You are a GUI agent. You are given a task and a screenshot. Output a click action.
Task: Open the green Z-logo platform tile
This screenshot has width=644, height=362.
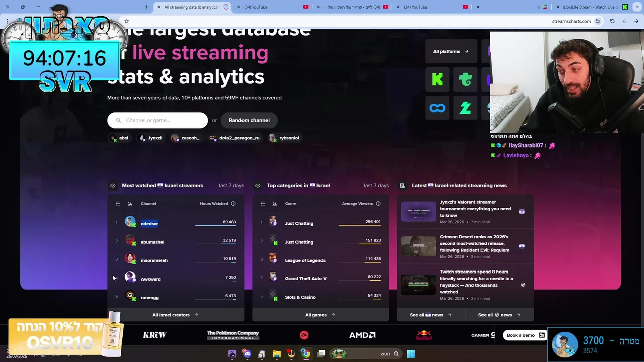pyautogui.click(x=465, y=108)
